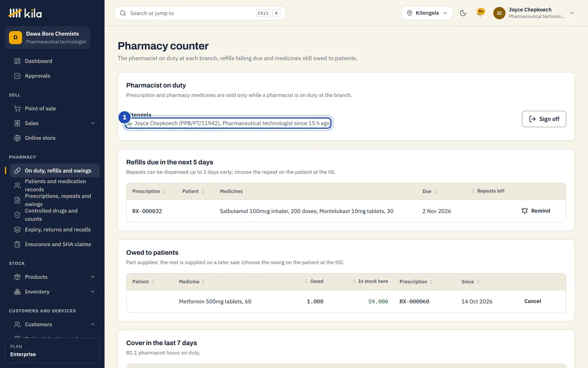Image resolution: width=588 pixels, height=368 pixels.
Task: Sort refills by Due column
Action: tap(430, 191)
